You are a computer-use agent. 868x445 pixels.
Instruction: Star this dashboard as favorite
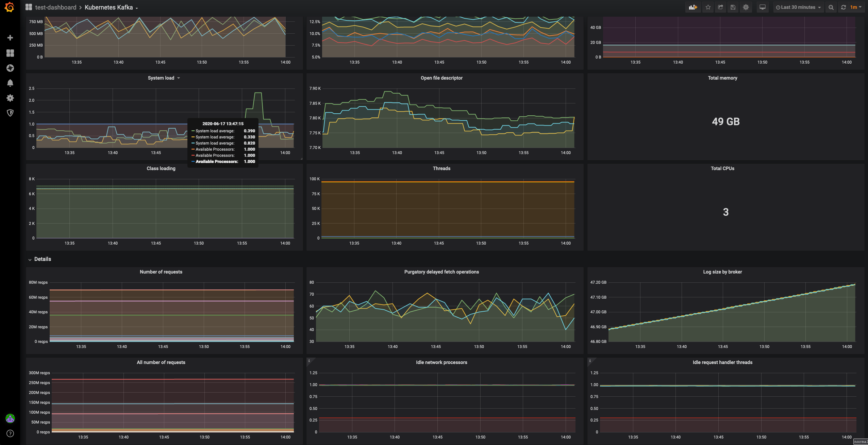pos(708,7)
